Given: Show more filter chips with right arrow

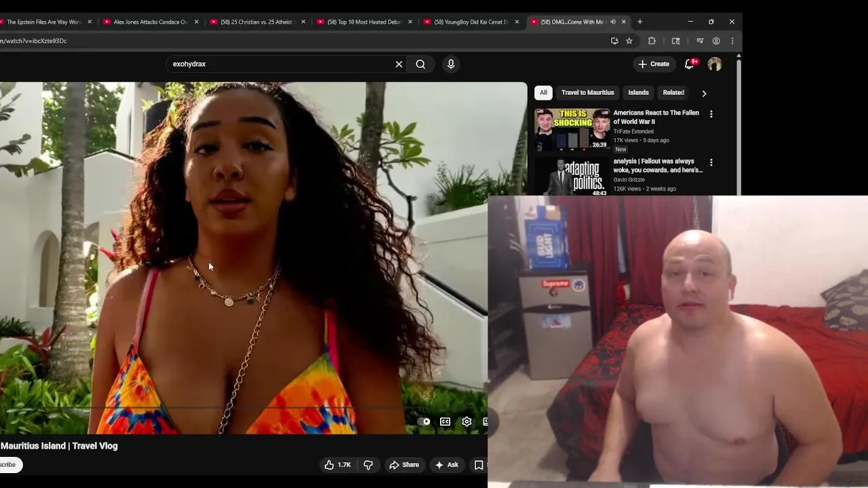Looking at the screenshot, I should [x=704, y=94].
